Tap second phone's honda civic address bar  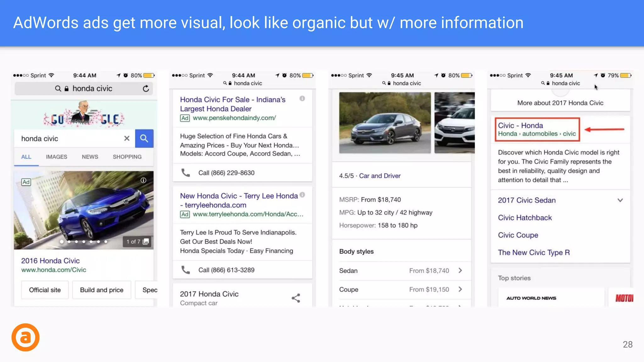(242, 83)
